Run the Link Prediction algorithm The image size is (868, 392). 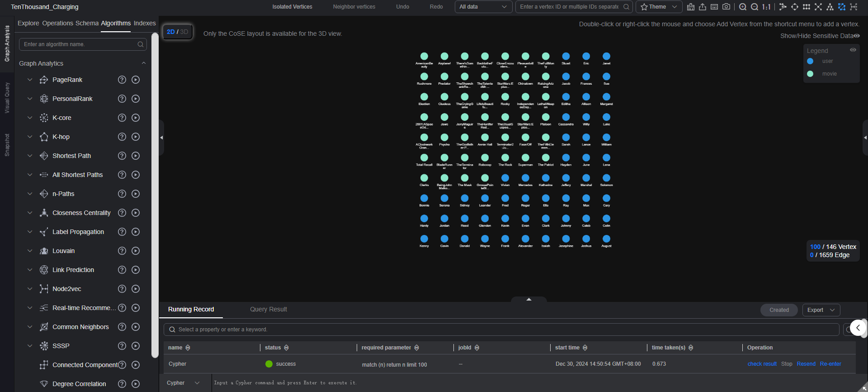click(136, 270)
